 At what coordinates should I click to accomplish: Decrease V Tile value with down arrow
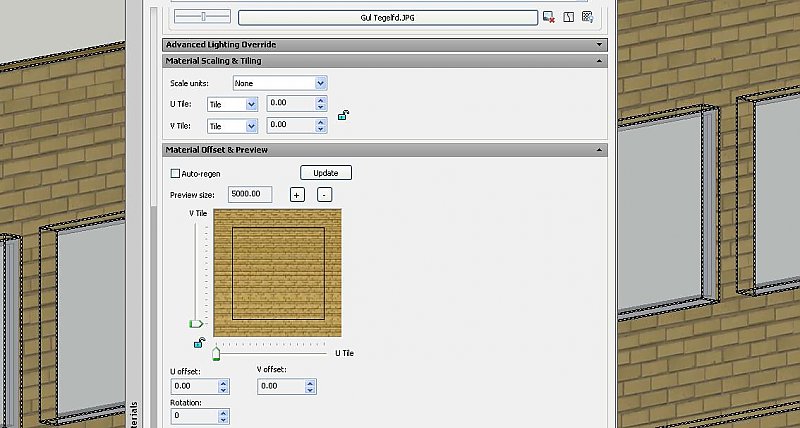click(x=320, y=129)
